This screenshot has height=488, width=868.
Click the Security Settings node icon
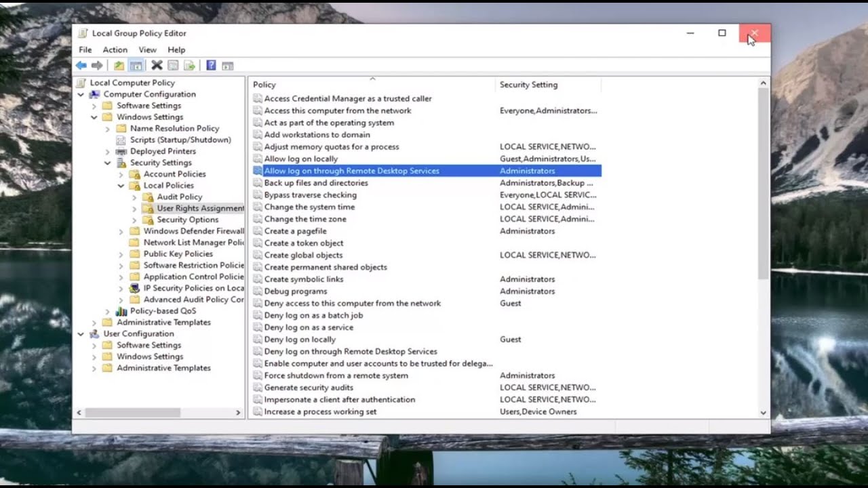coord(121,163)
